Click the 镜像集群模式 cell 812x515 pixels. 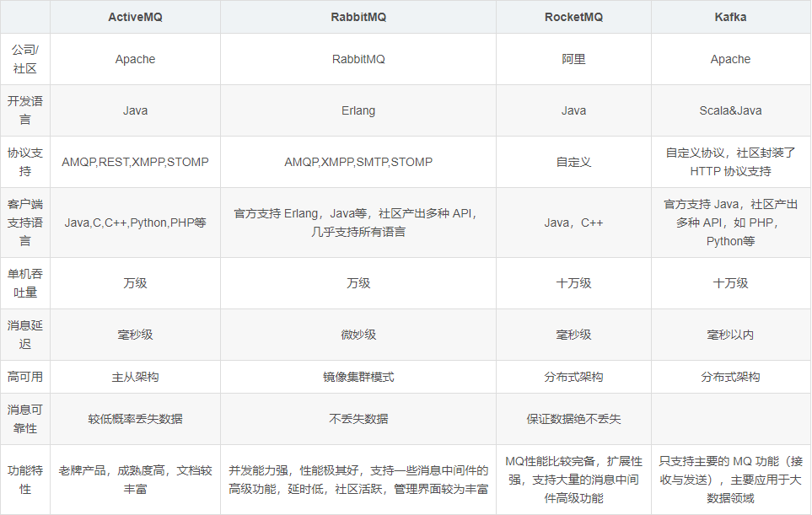[x=358, y=377]
